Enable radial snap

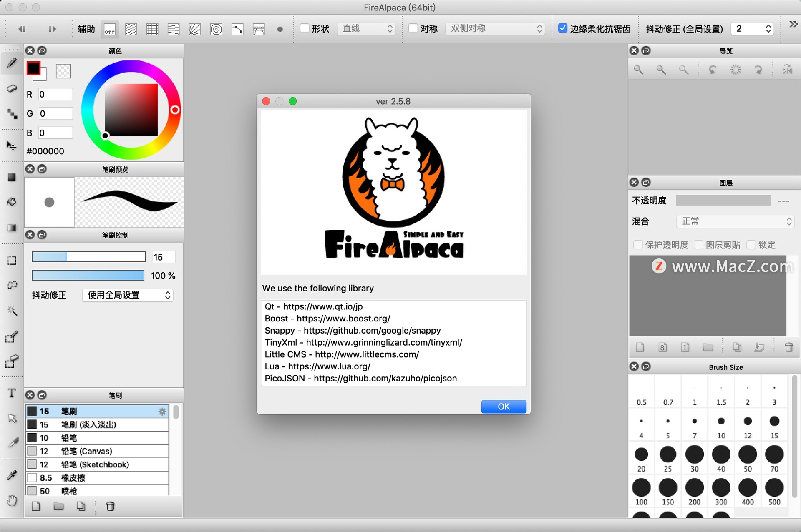point(195,29)
